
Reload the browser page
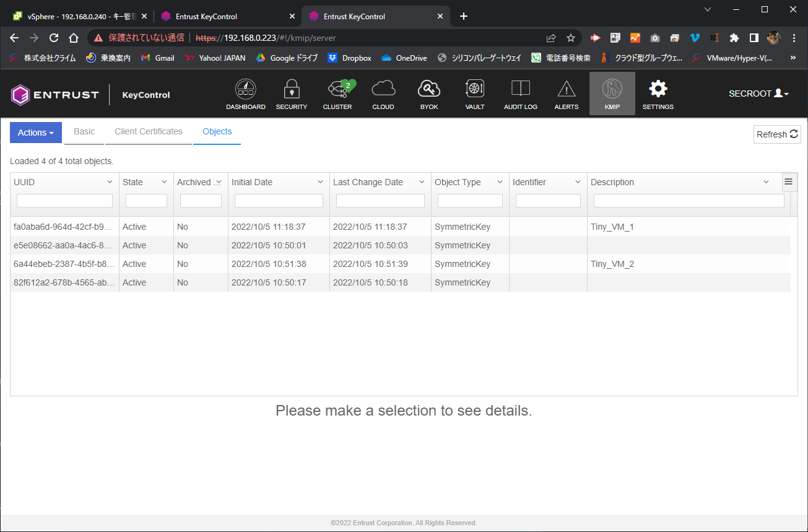click(54, 38)
